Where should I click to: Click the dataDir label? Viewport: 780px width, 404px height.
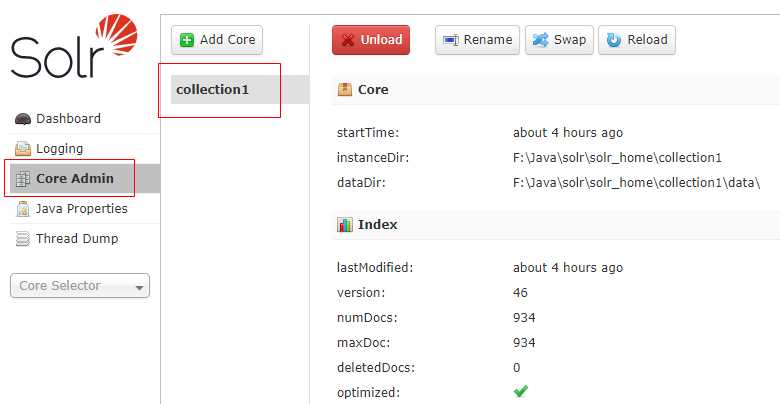tap(361, 183)
